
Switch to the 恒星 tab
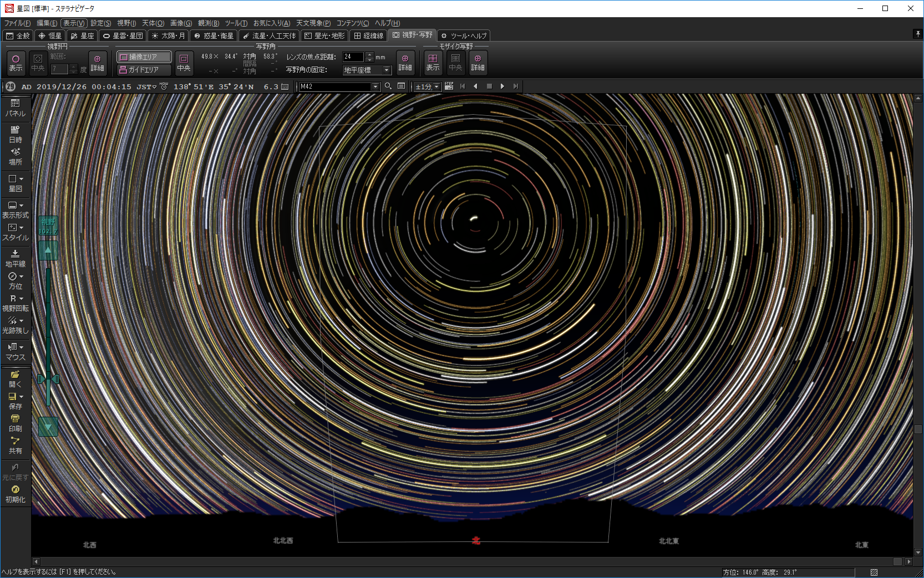click(50, 35)
